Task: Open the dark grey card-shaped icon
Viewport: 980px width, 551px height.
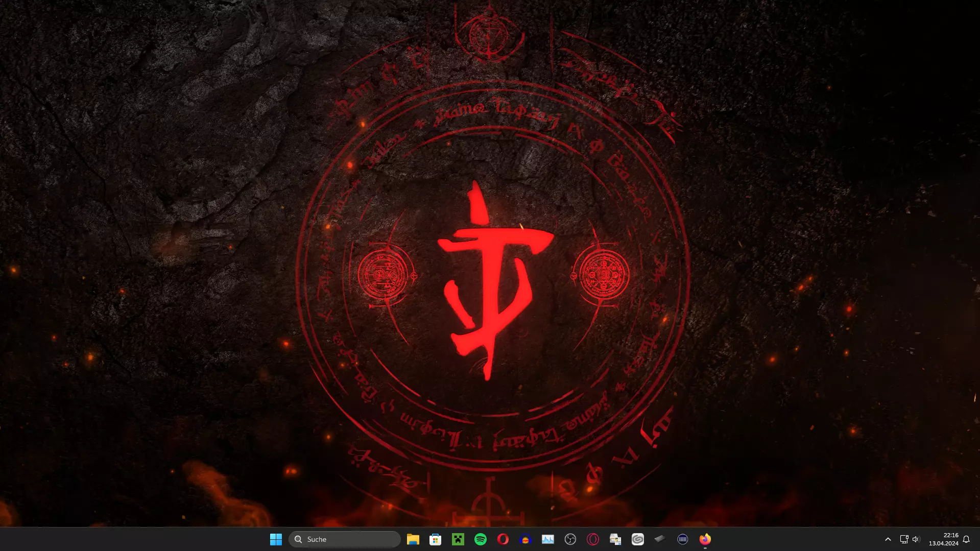Action: click(x=660, y=539)
